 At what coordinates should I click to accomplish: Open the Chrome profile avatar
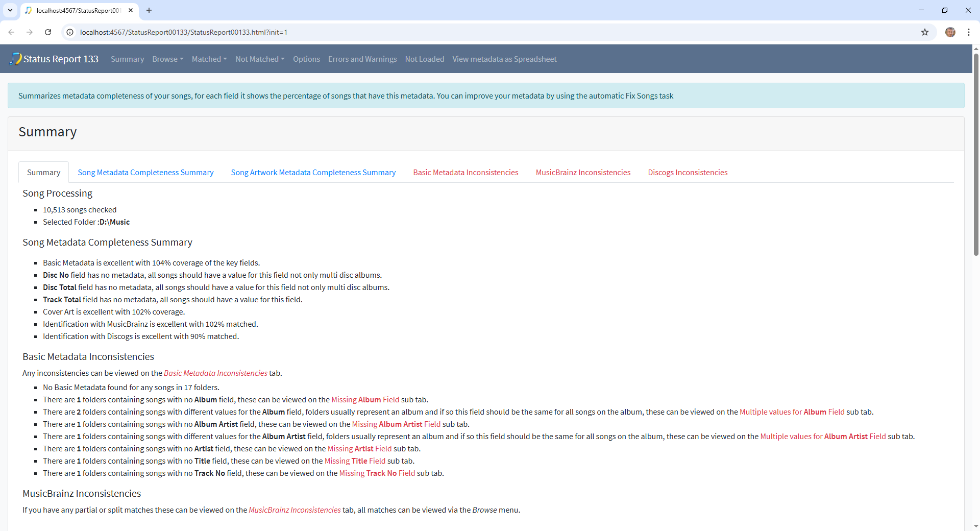pos(950,32)
